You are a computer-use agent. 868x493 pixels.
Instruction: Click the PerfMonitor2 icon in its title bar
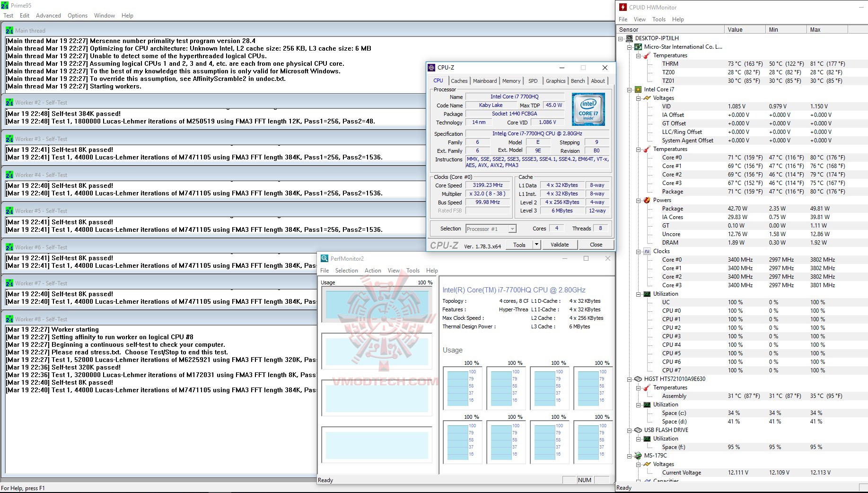[x=324, y=259]
